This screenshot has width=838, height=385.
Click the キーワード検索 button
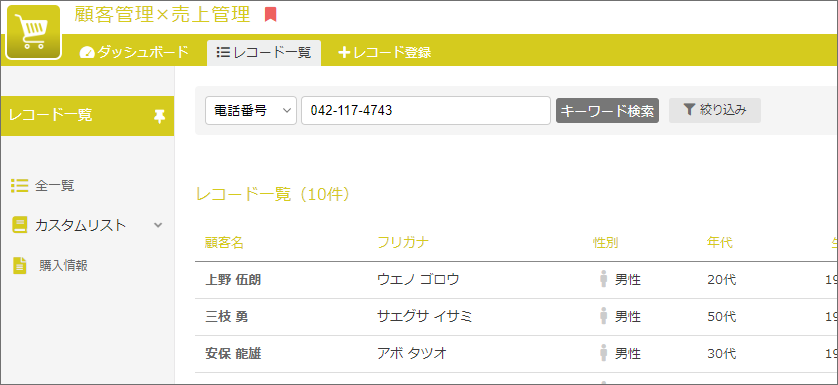click(x=607, y=110)
